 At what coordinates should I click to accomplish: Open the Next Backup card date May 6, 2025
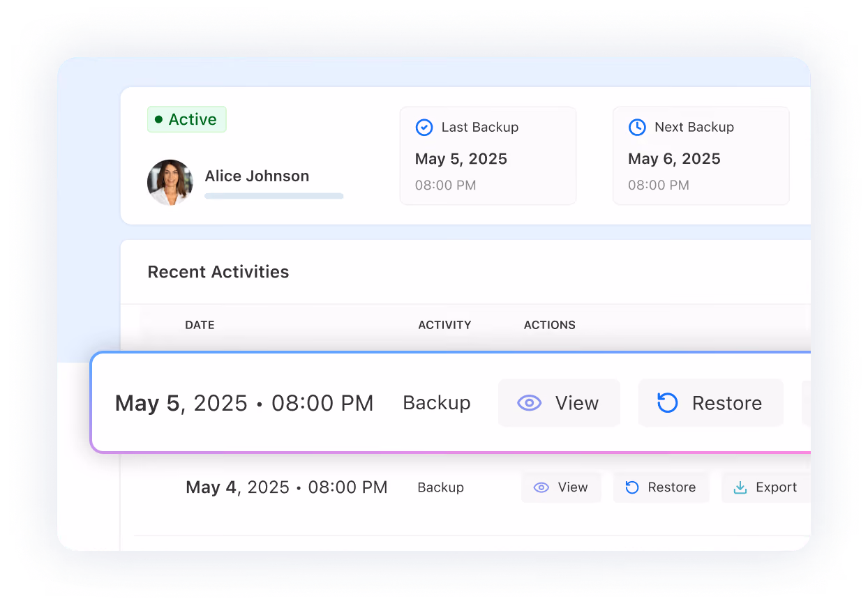point(674,159)
